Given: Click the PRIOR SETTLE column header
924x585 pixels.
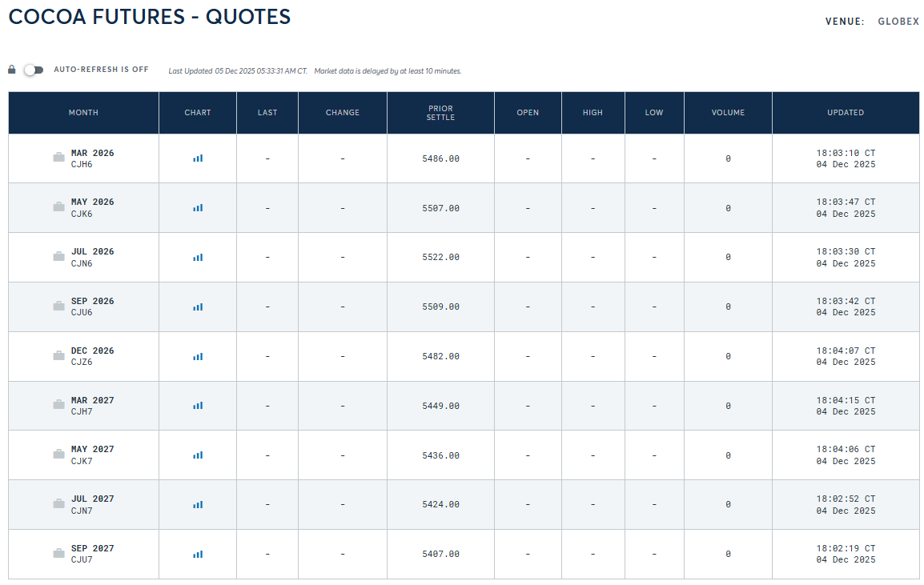Looking at the screenshot, I should pos(441,113).
